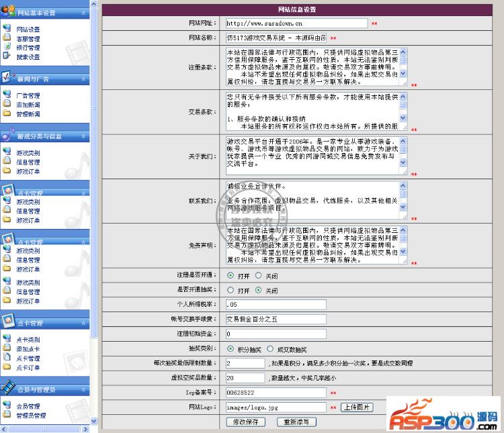Collapse the 游戏分类与信息 section
The height and width of the screenshot is (433, 504).
click(x=83, y=136)
